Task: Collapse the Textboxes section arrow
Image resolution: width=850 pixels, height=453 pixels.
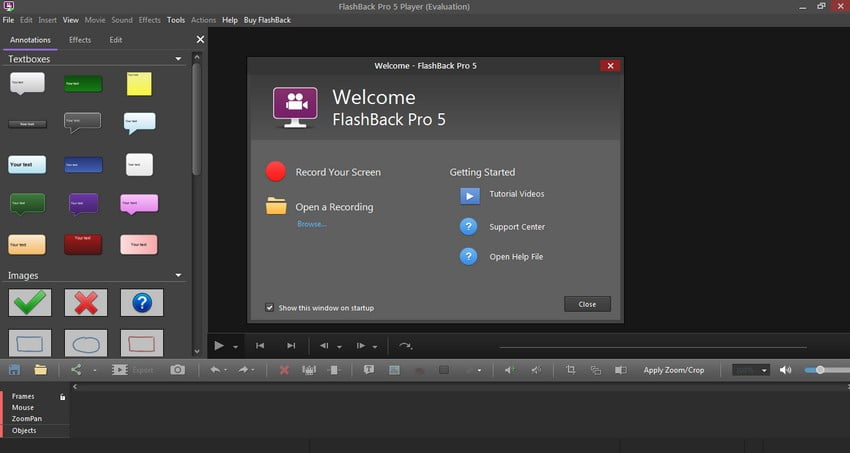Action: tap(178, 59)
